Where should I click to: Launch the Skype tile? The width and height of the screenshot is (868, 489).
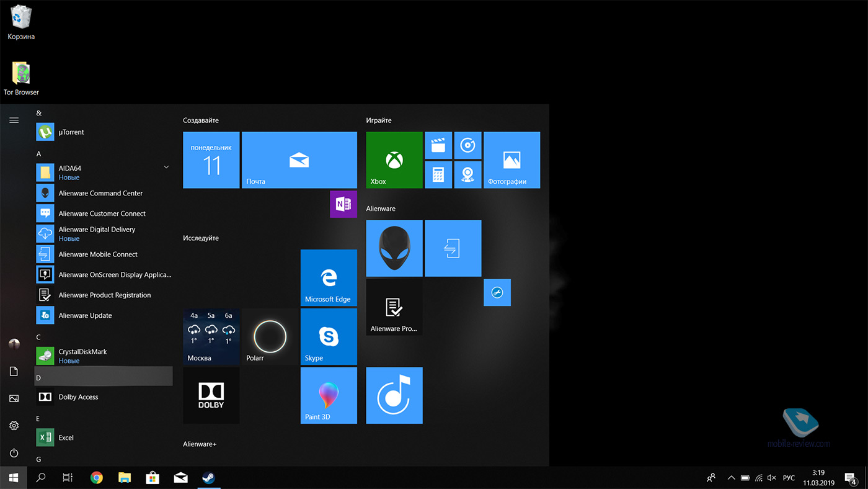[329, 337]
